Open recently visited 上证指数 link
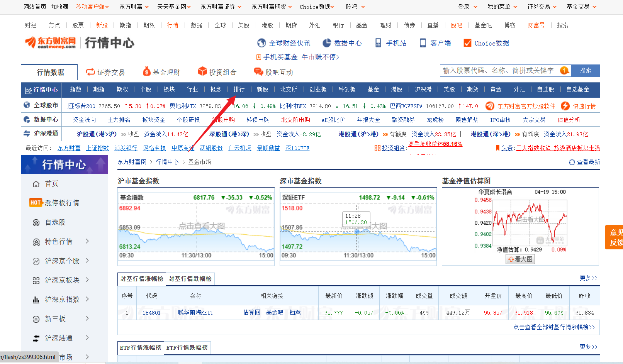The image size is (623, 364). (x=97, y=148)
